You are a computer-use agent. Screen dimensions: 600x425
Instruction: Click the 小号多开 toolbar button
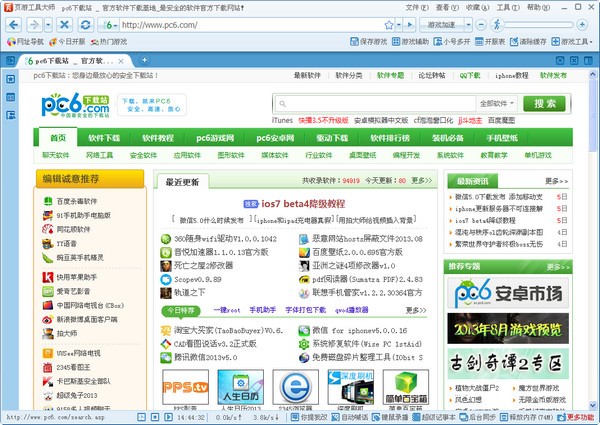point(450,42)
